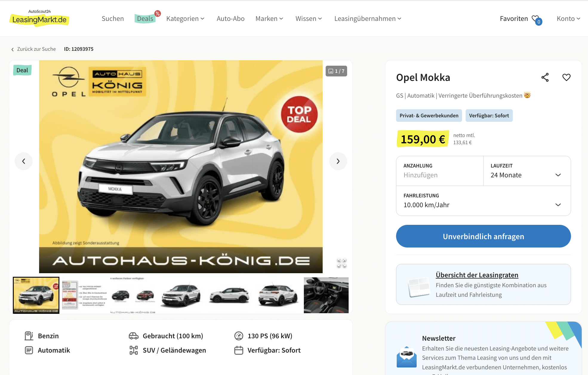Show the next gallery image arrow
This screenshot has width=588, height=375.
pyautogui.click(x=338, y=161)
